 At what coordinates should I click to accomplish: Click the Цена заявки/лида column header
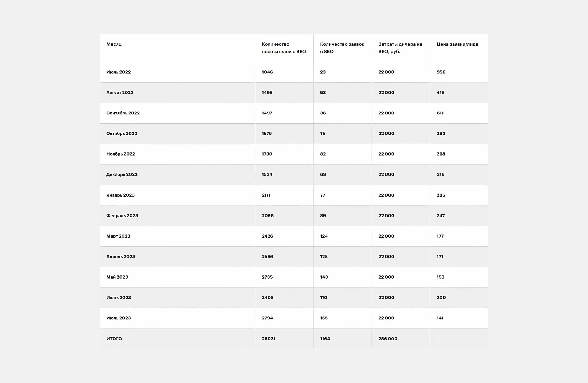tap(457, 44)
